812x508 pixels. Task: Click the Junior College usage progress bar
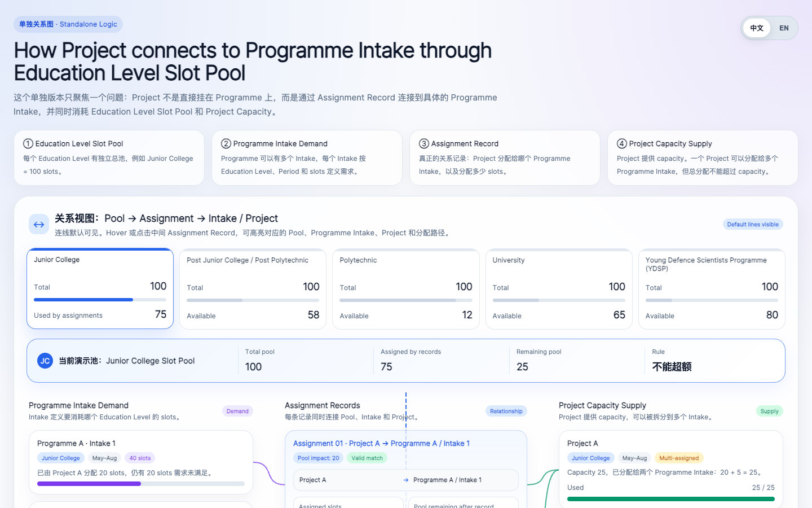[x=100, y=300]
